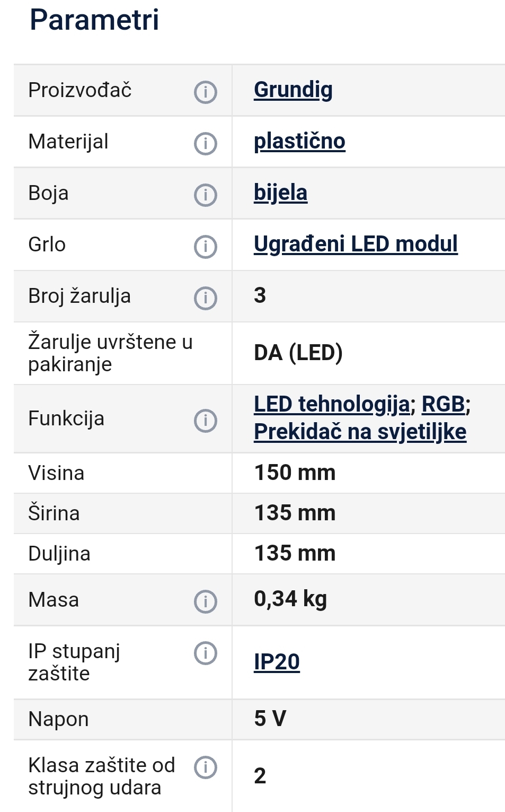Open info icon next to Proizvođač

pos(206,92)
